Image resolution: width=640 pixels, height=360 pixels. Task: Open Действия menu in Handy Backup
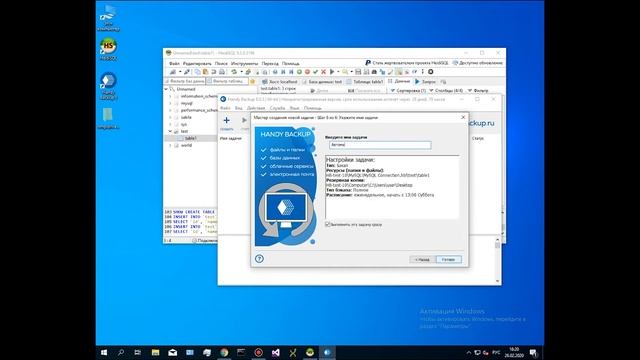pyautogui.click(x=256, y=108)
